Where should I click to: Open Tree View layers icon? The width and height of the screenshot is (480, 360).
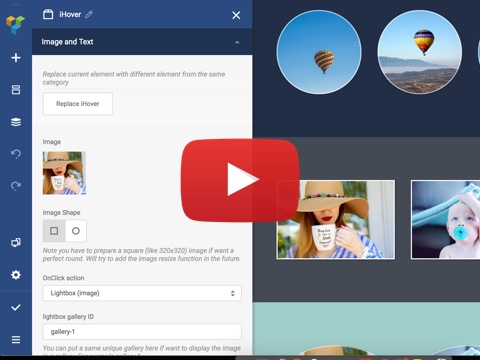click(16, 122)
